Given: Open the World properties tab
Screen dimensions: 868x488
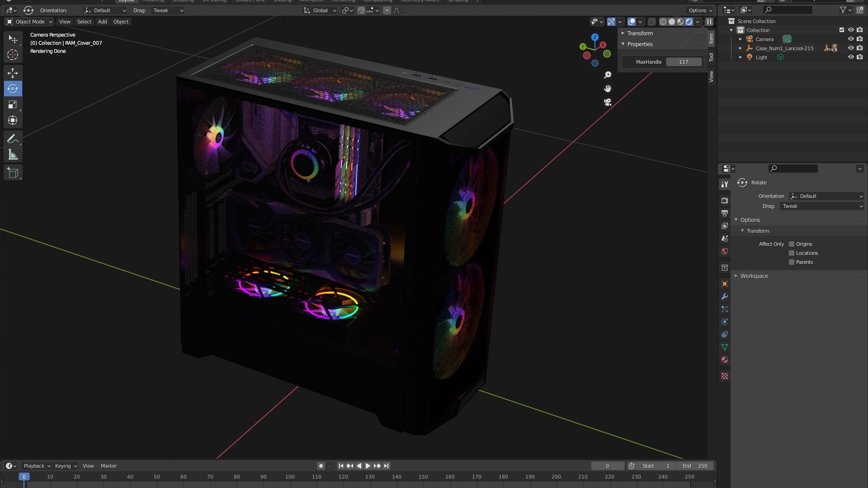Looking at the screenshot, I should [724, 251].
